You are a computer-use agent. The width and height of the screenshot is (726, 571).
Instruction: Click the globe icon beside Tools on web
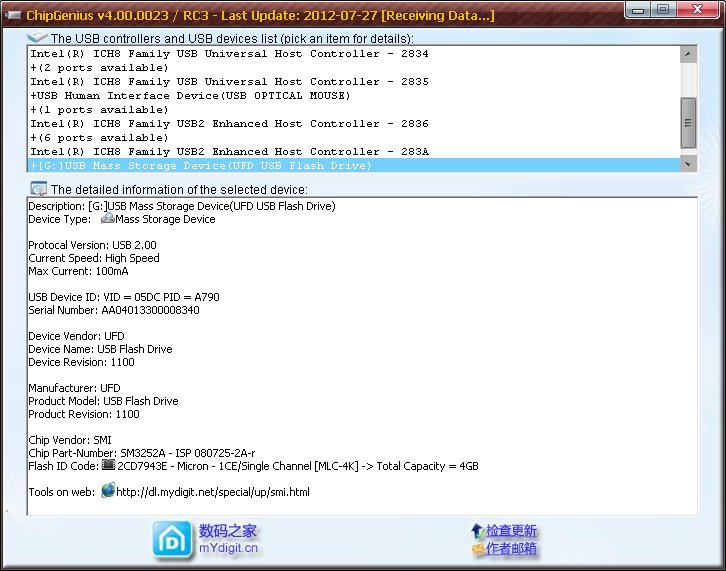(x=108, y=490)
